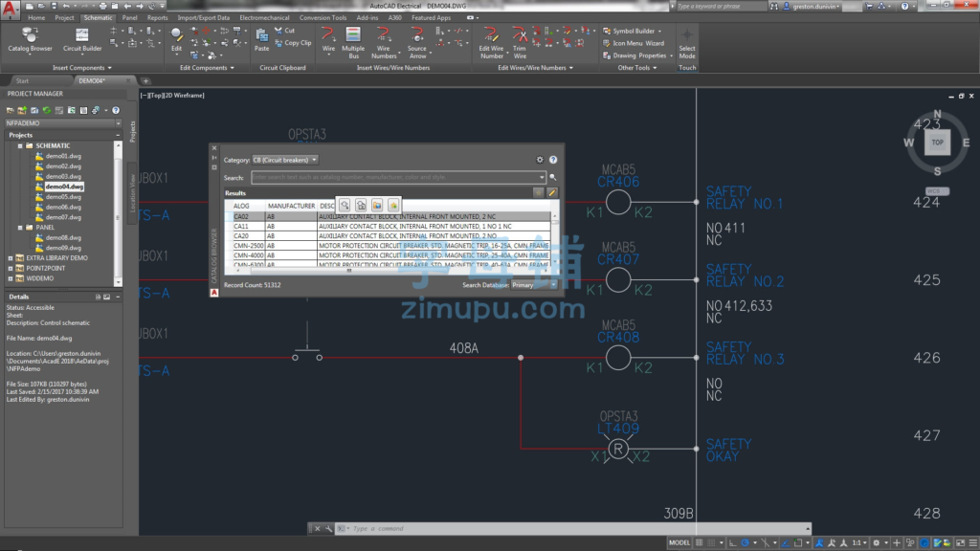Screen dimensions: 980x551
Task: Click the Edit component tool
Action: click(176, 40)
